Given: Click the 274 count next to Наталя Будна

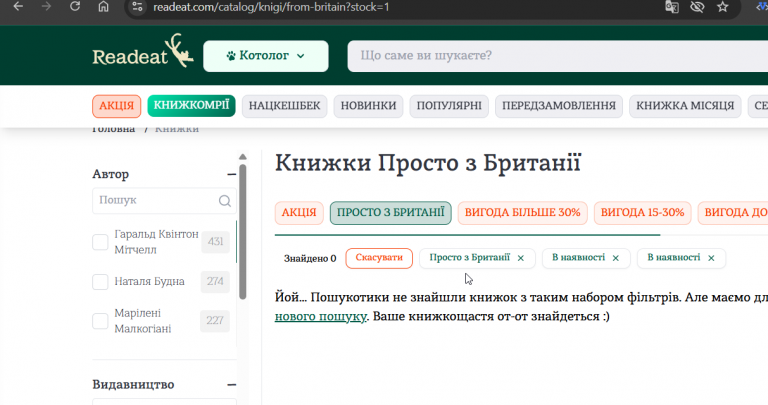Looking at the screenshot, I should point(215,282).
